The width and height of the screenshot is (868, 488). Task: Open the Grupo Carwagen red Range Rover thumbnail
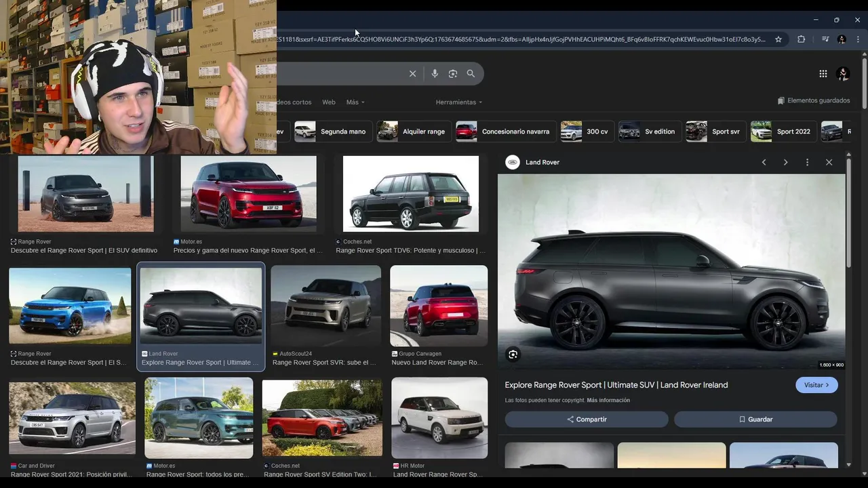439,306
